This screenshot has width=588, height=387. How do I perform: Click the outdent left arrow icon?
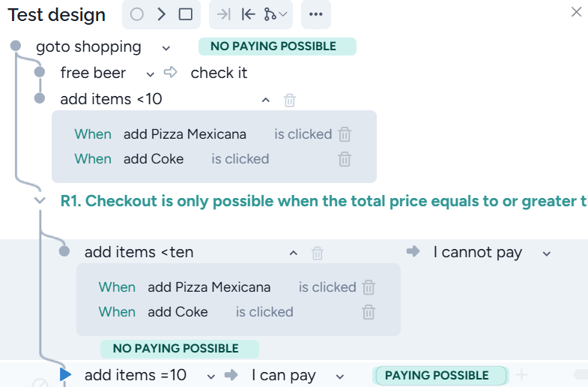(248, 14)
